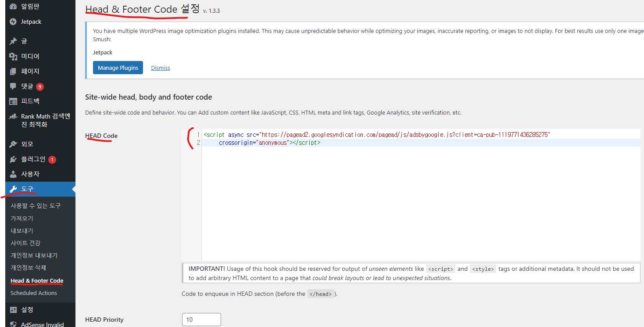Click inside the HEAD Code editor
644x327 pixels.
click(411, 195)
